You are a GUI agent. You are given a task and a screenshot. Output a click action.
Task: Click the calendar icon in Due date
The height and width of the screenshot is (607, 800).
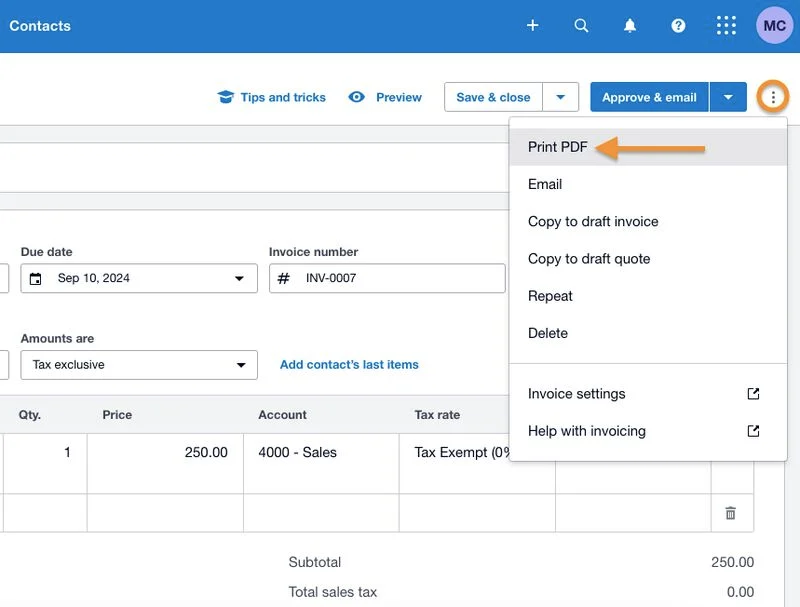point(35,279)
